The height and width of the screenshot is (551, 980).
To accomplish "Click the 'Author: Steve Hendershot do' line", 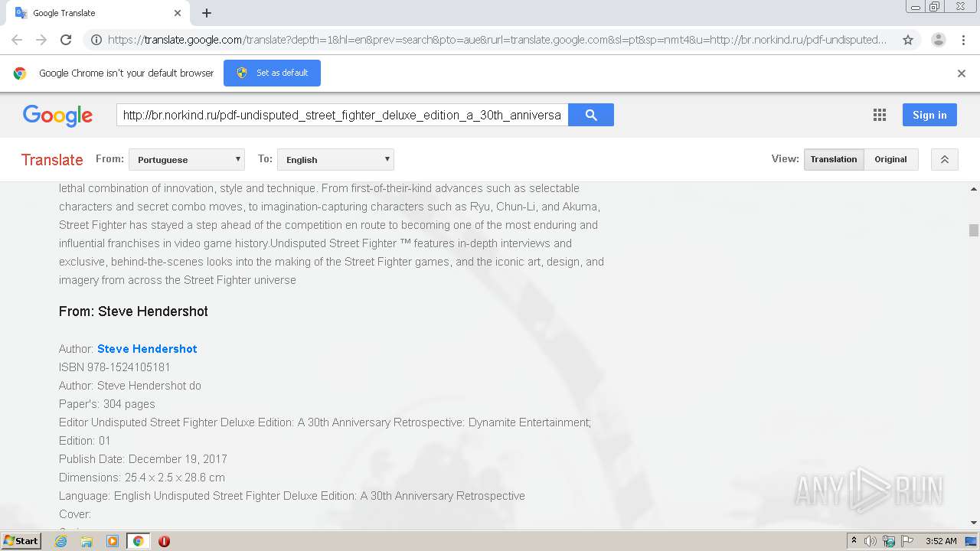I will (130, 386).
